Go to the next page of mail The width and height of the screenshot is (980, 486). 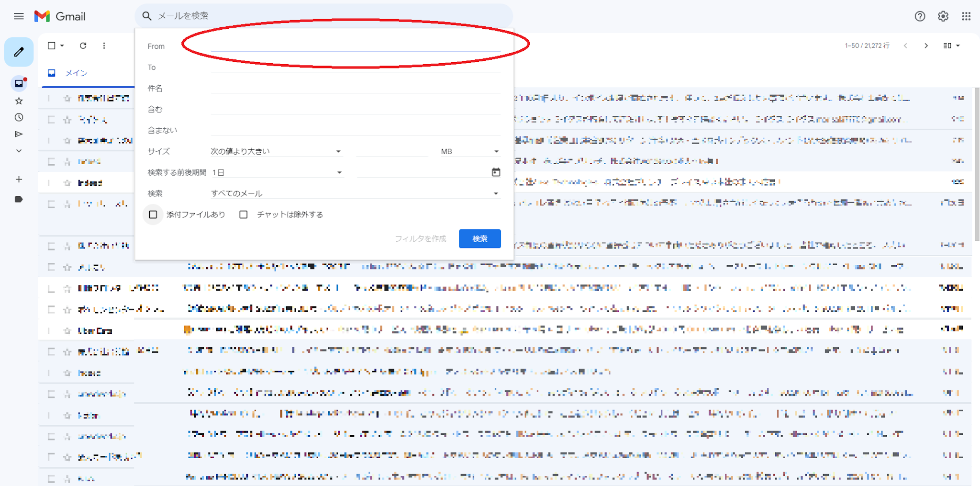click(x=926, y=45)
